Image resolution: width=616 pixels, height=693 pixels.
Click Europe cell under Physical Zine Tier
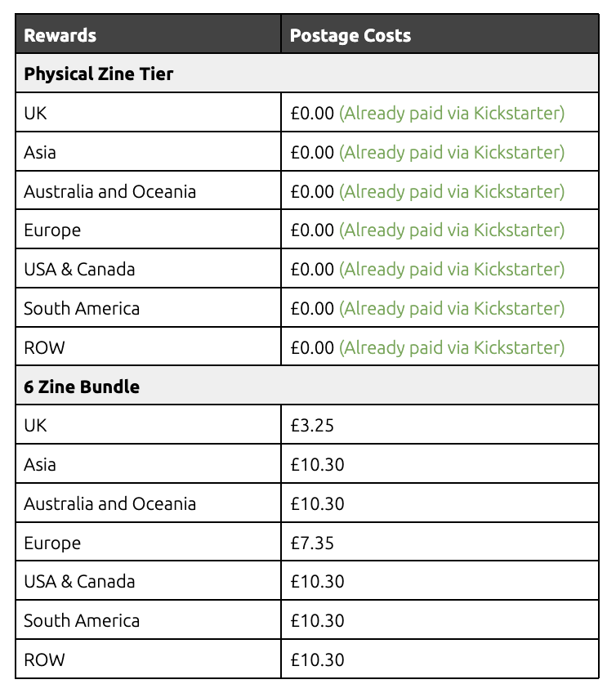[x=148, y=230]
